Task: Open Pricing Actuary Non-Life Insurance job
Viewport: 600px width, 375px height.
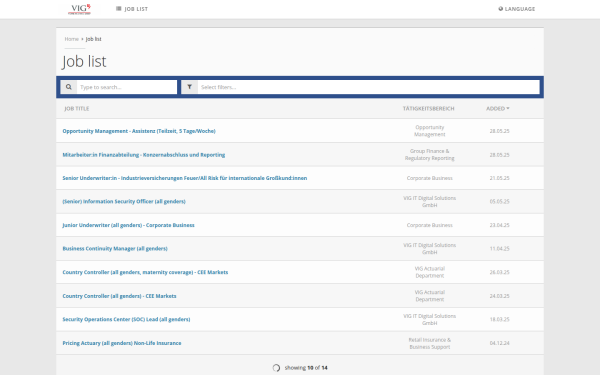Action: tap(122, 343)
